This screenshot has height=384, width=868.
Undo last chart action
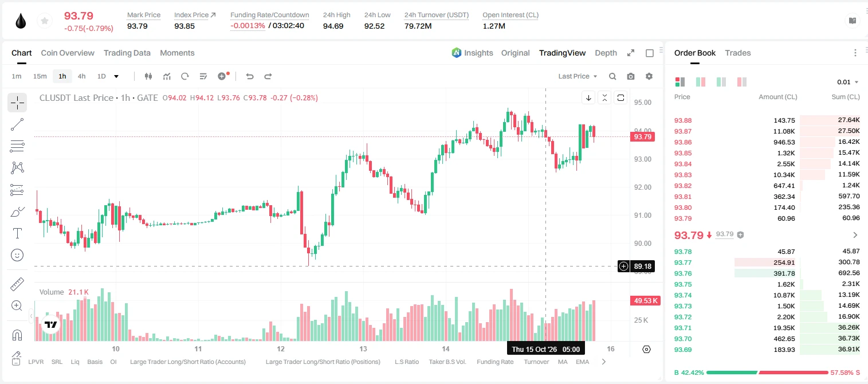(249, 76)
